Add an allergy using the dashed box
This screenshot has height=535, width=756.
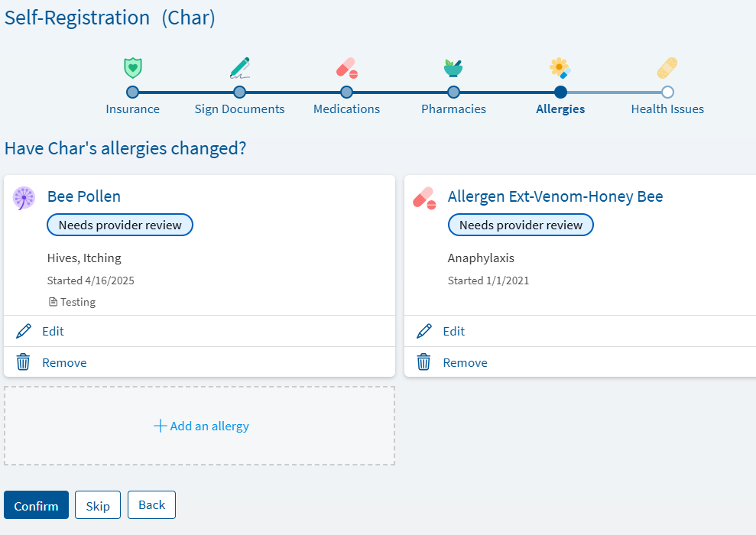[x=200, y=426]
